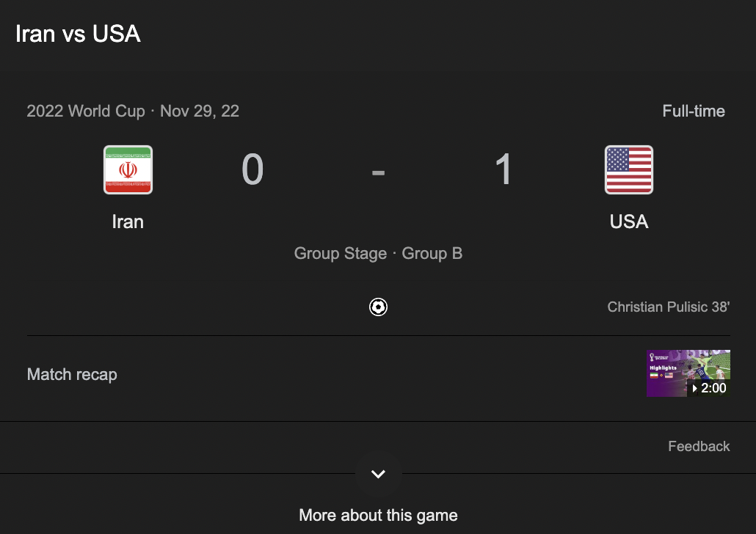Click the Iran team name
Viewport: 756px width, 534px height.
(128, 222)
